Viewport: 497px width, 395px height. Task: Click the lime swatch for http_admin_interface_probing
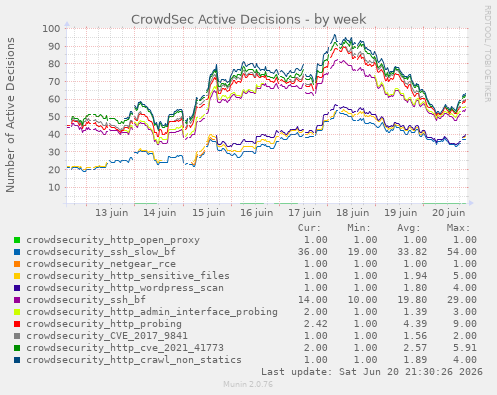pyautogui.click(x=17, y=312)
